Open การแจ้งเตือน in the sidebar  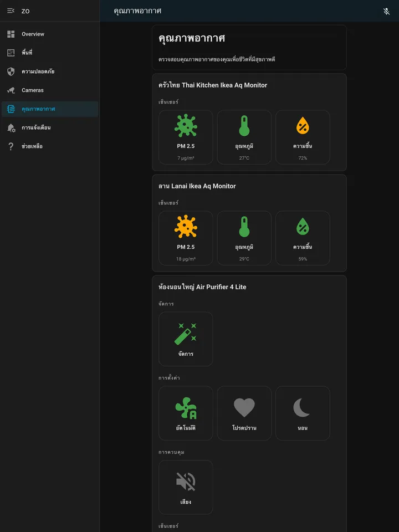pyautogui.click(x=49, y=127)
